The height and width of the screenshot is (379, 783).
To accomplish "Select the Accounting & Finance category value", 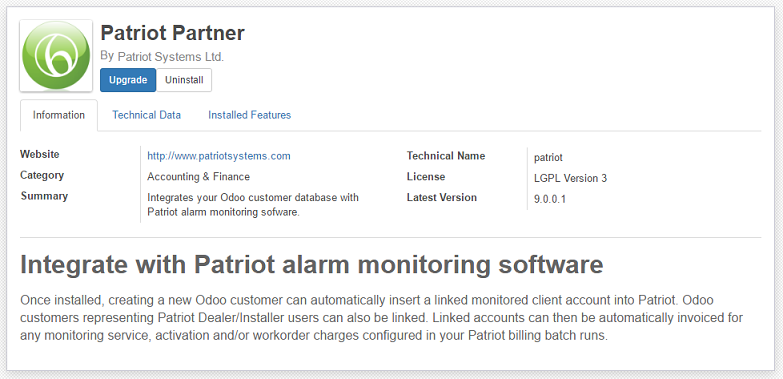I will click(198, 177).
